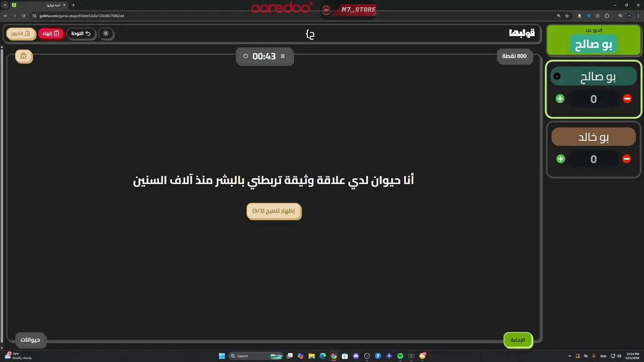
Task: Click taskbar Search box
Action: [x=257, y=356]
